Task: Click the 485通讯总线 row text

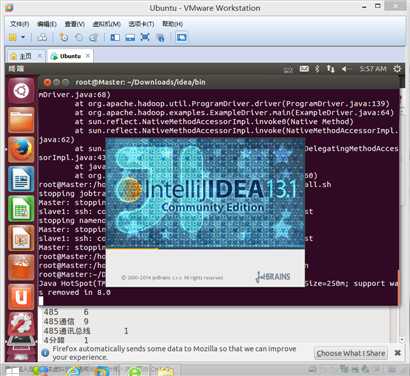Action: [67, 331]
